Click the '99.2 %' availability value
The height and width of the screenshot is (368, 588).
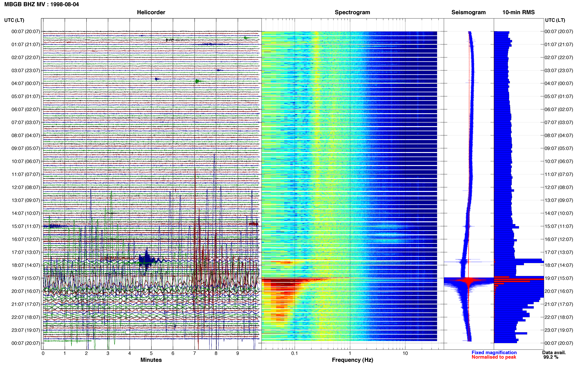pyautogui.click(x=551, y=357)
